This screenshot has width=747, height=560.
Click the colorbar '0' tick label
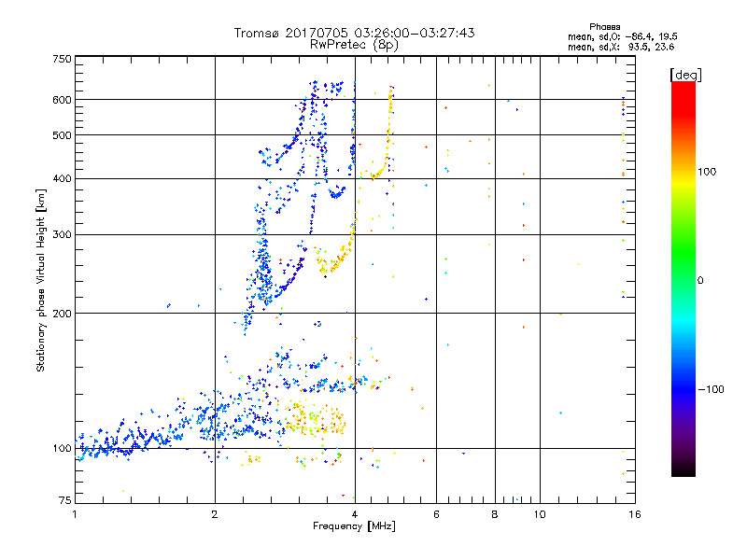(x=700, y=281)
